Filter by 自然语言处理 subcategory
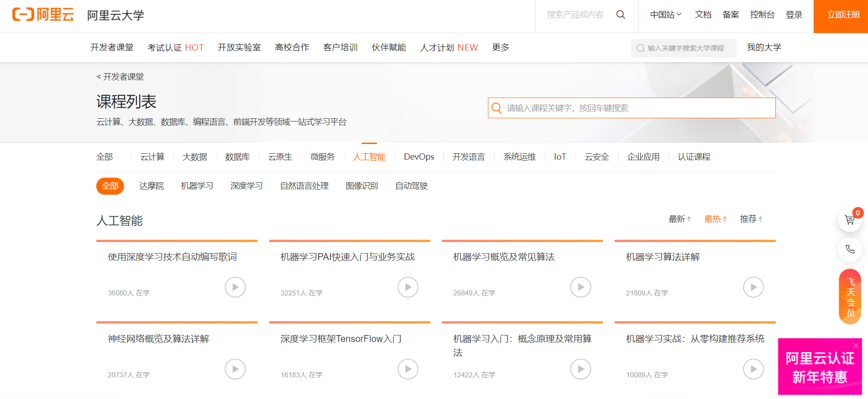Viewport: 868px width, 399px height. tap(304, 186)
